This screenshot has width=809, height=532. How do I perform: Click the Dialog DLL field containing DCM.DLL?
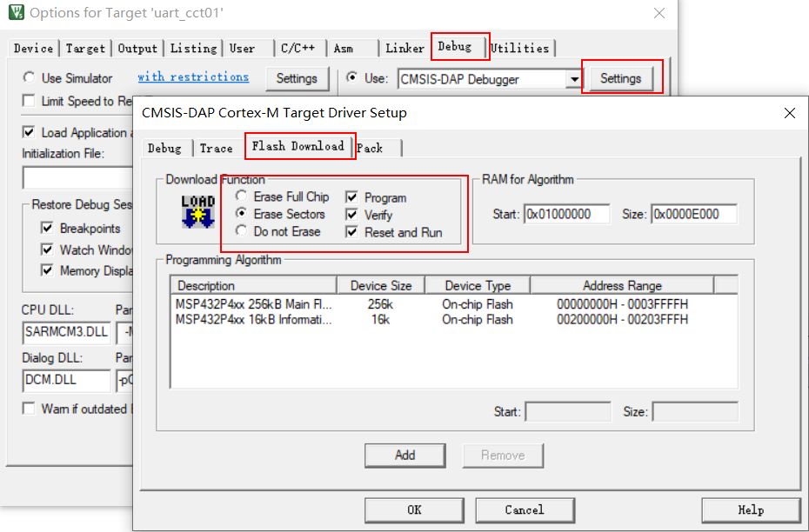(x=67, y=381)
